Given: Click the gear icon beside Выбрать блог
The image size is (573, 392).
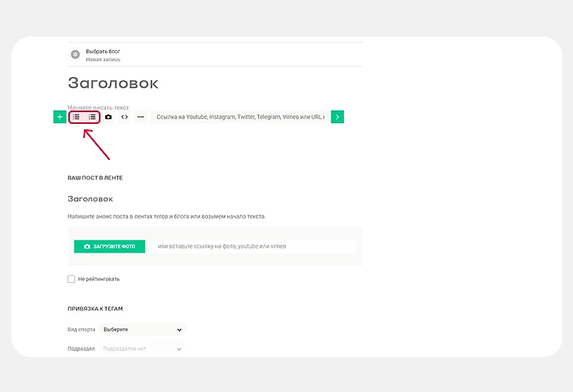Looking at the screenshot, I should tap(75, 54).
